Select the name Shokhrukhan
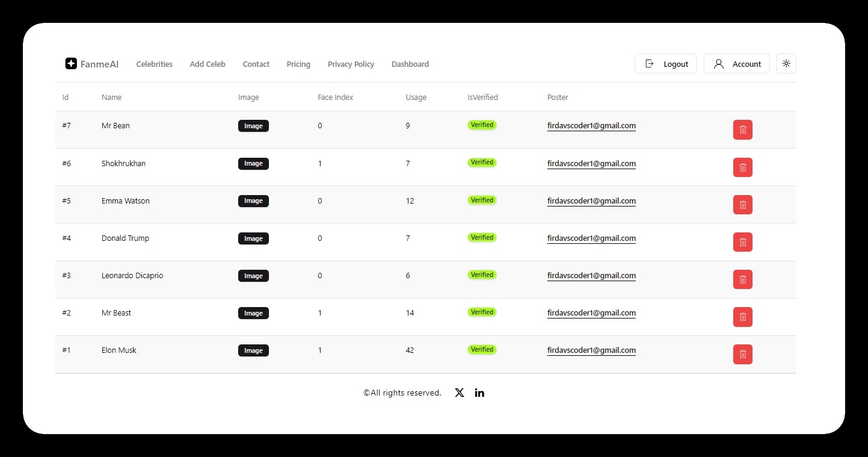Screen dimensions: 868x457 123,163
